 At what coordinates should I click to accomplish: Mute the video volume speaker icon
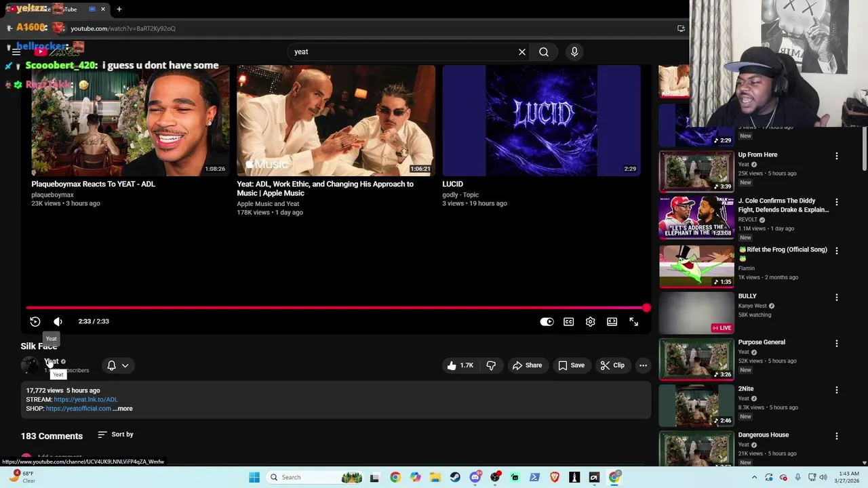point(58,321)
